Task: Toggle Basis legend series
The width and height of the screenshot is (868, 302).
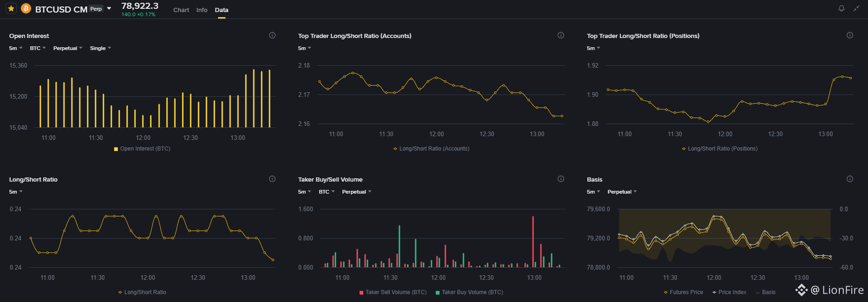Action: coord(765,292)
